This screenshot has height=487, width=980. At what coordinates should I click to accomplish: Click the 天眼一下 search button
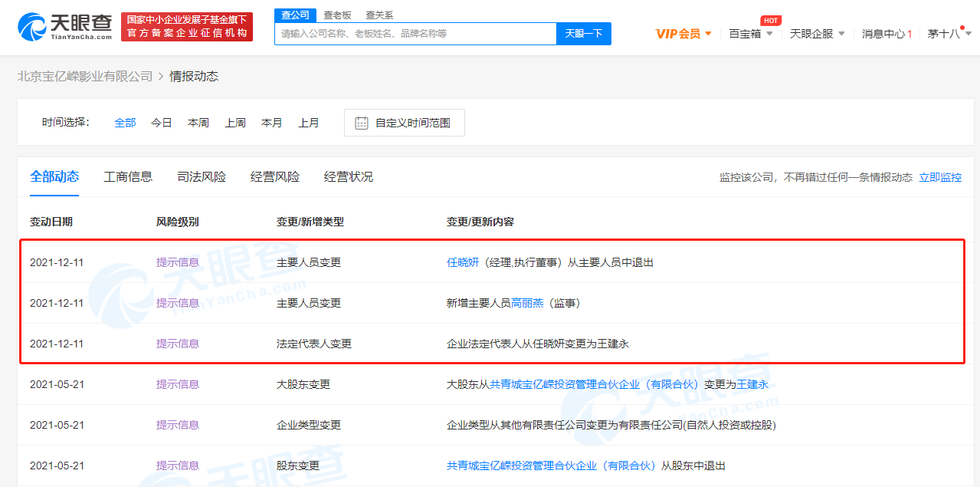(x=583, y=34)
